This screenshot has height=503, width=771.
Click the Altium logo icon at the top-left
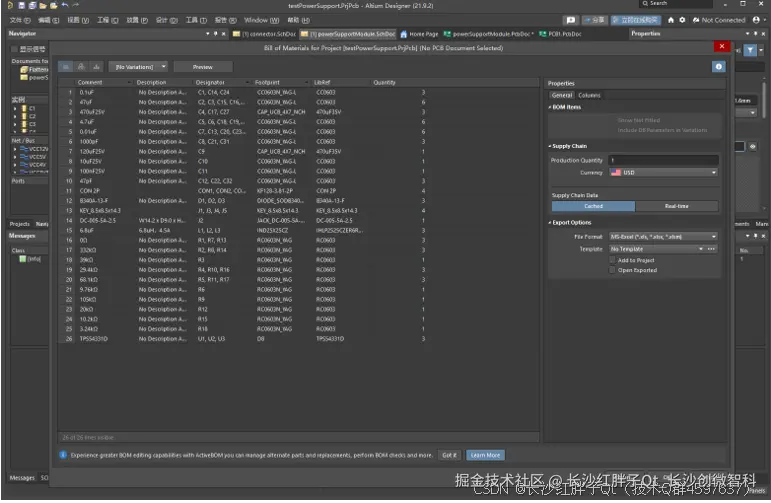[x=10, y=5]
